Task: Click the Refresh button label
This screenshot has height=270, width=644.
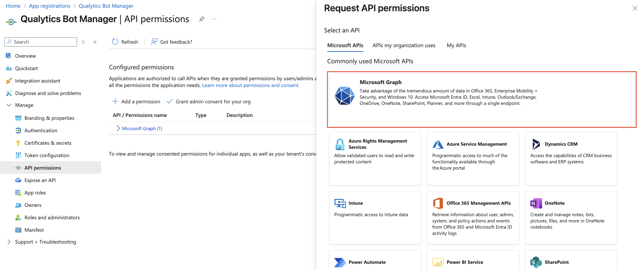Action: (130, 42)
